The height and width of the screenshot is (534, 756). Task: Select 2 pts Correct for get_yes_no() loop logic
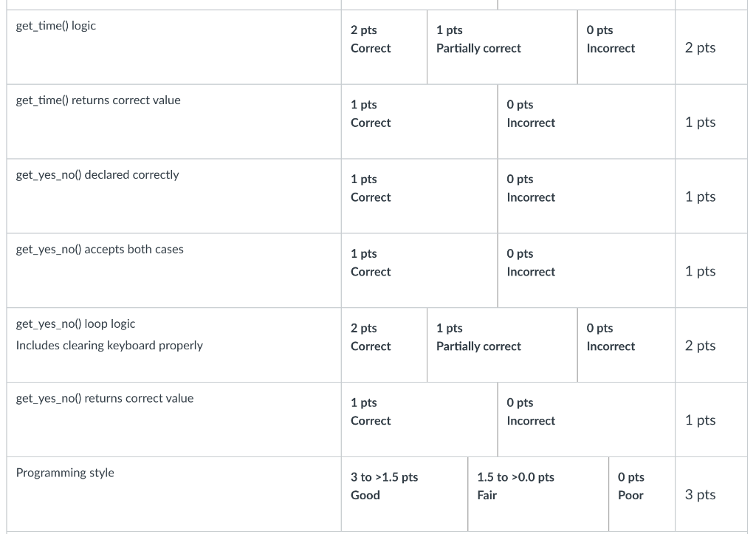coord(371,338)
